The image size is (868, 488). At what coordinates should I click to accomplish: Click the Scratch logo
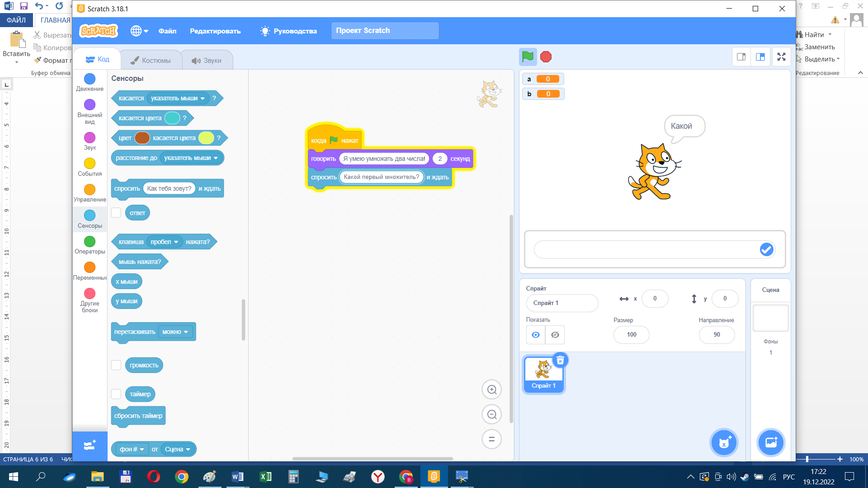[98, 31]
